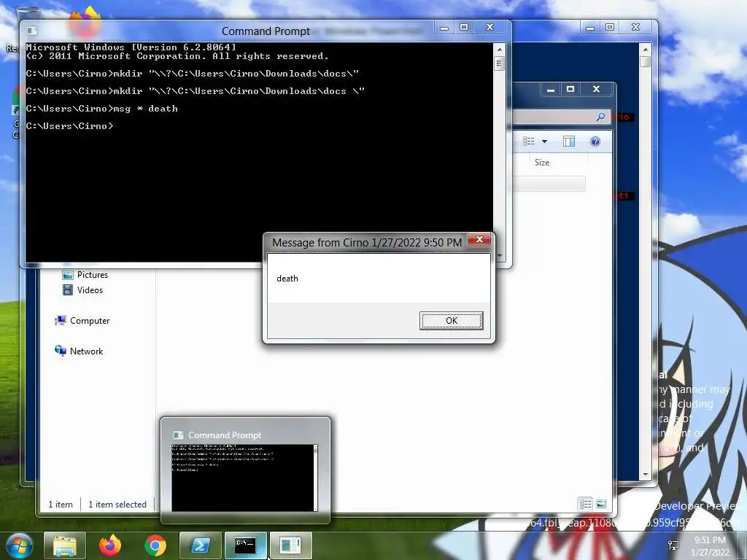Screen dimensions: 747x560
Task: Open the view options dropdown arrow
Action: click(544, 141)
